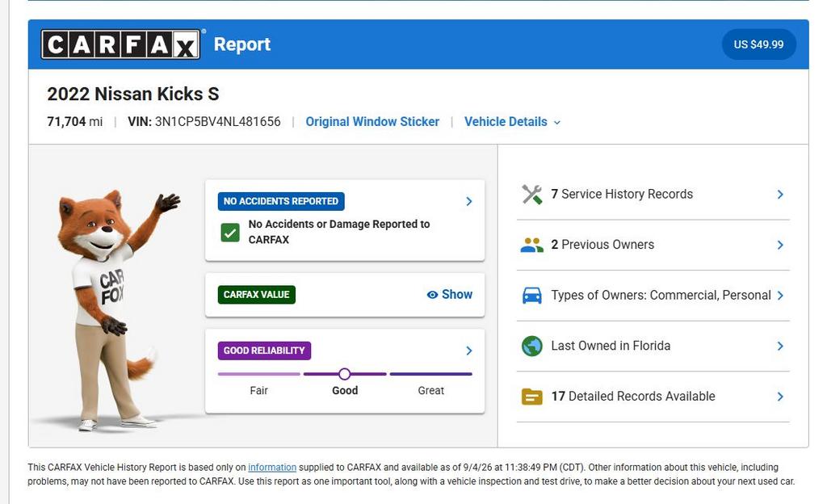This screenshot has width=827, height=504.
Task: Click the GOOD RELIABILITY badge
Action: point(264,351)
